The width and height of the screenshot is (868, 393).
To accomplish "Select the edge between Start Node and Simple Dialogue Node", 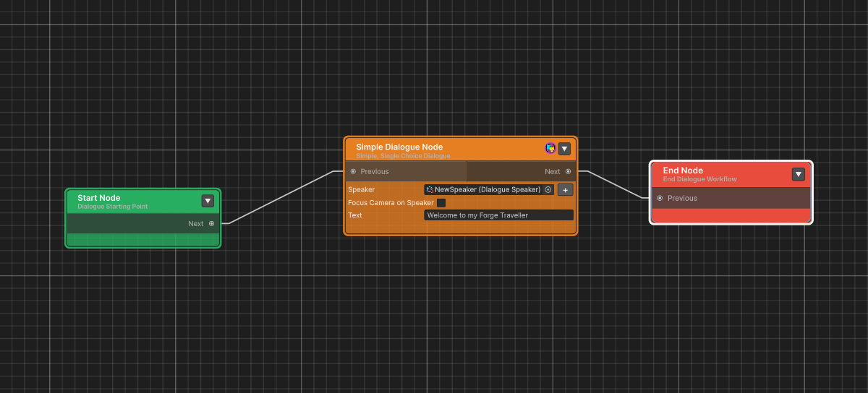I will pyautogui.click(x=281, y=197).
